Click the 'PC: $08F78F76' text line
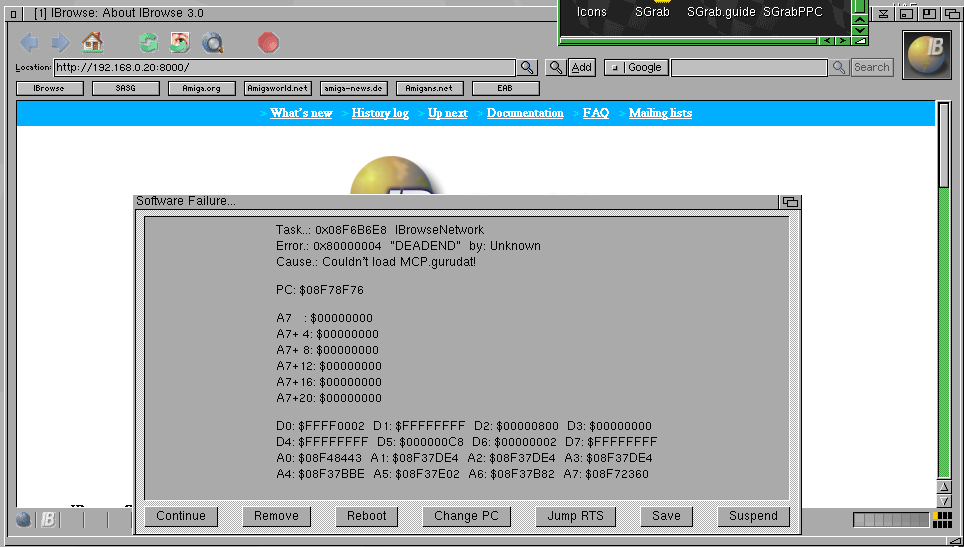 pos(320,290)
